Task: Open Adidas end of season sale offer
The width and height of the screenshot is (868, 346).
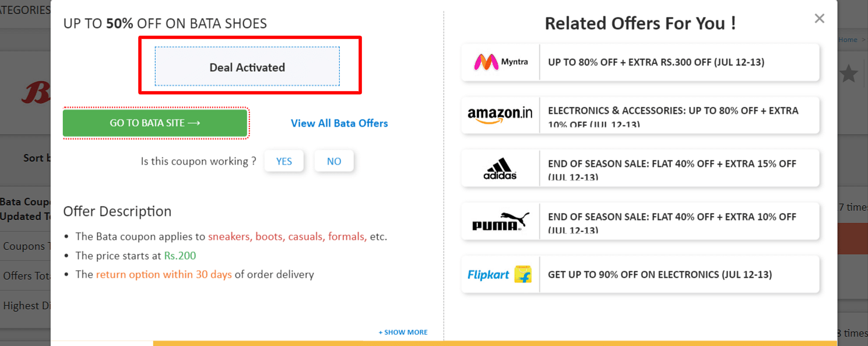Action: click(x=672, y=169)
